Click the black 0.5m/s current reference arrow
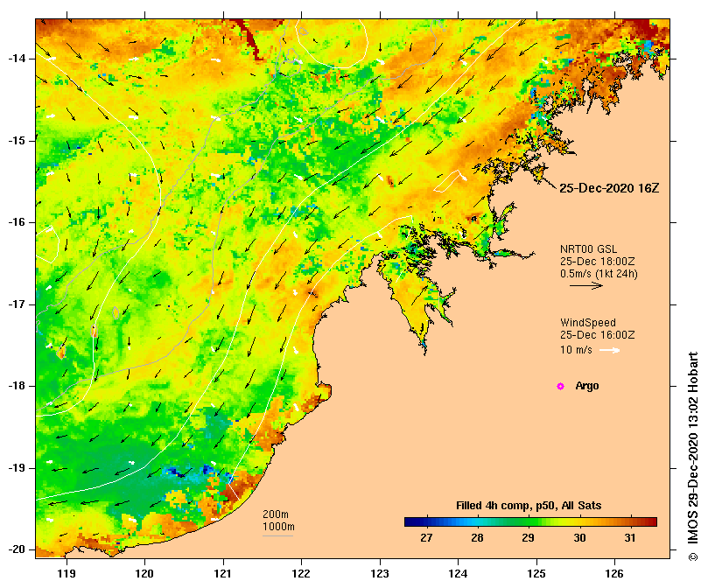 [586, 285]
